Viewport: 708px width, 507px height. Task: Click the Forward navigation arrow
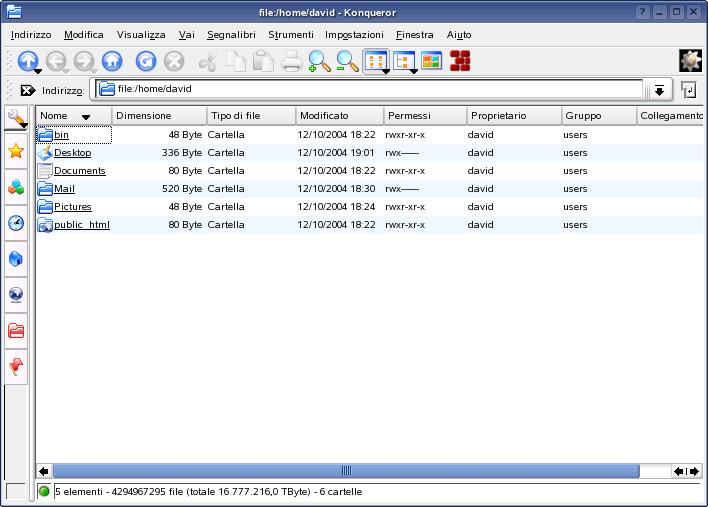[x=84, y=61]
